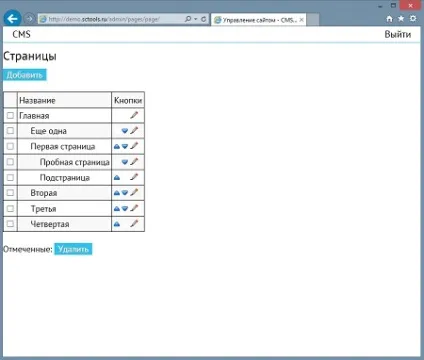The height and width of the screenshot is (360, 424).
Task: Click the CMS logo link
Action: (21, 34)
